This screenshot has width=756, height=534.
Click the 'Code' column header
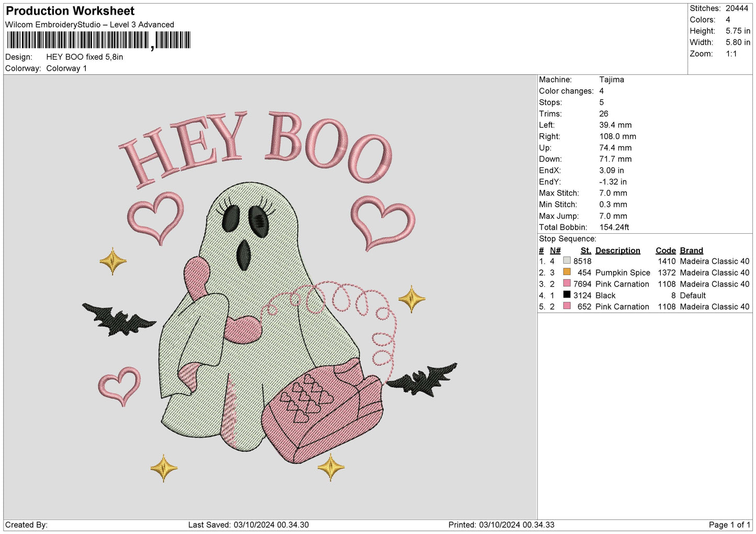pyautogui.click(x=666, y=251)
